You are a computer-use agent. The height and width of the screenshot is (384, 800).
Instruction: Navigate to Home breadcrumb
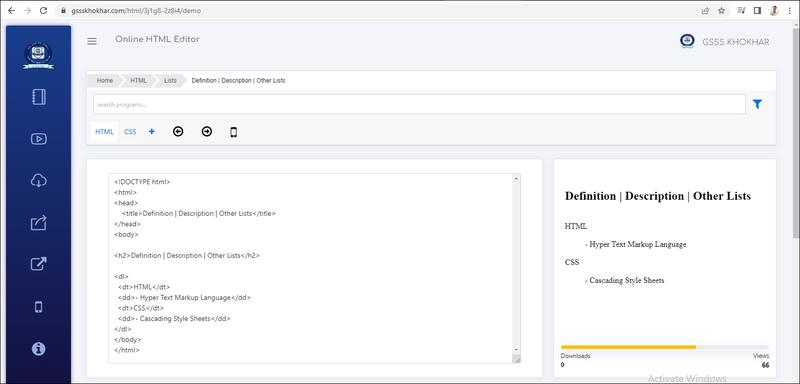click(x=105, y=81)
